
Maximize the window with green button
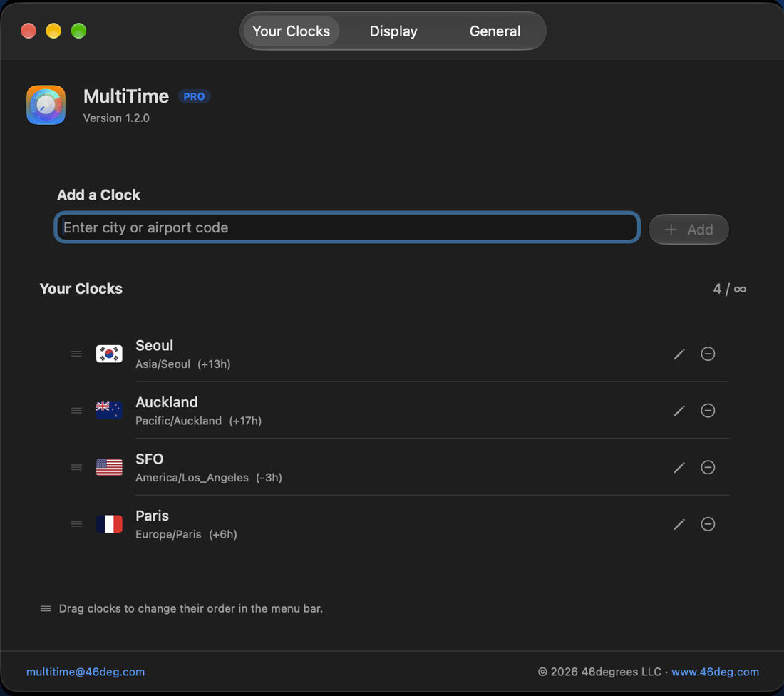78,31
